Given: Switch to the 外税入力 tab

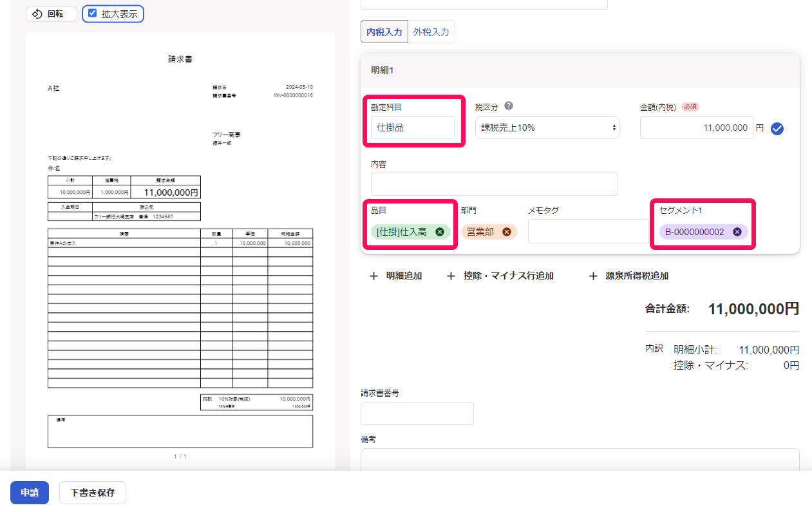Looking at the screenshot, I should [431, 32].
